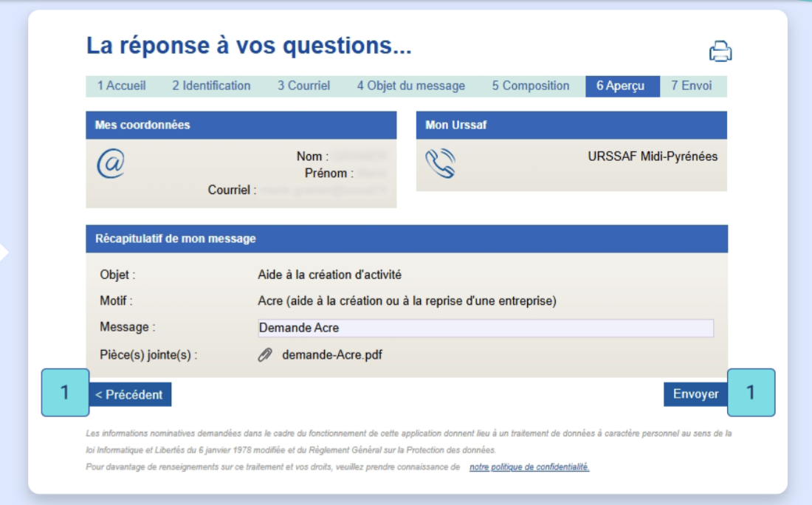Click the Mon Urssaf header
This screenshot has height=505, width=812.
pyautogui.click(x=571, y=126)
